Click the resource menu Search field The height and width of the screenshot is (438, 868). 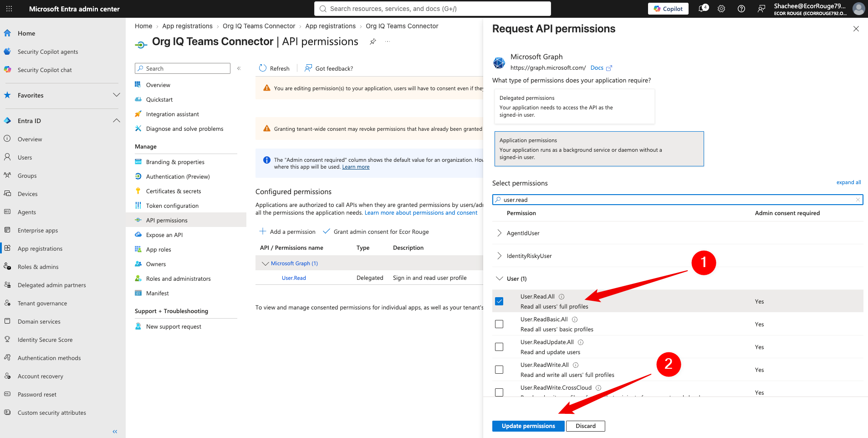[x=183, y=68]
